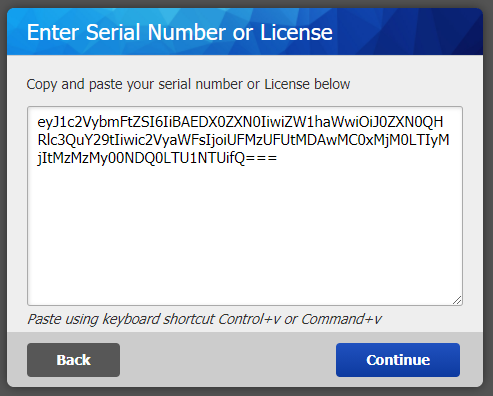Click the word License in the dialog title
The width and height of the screenshot is (493, 396).
(296, 32)
